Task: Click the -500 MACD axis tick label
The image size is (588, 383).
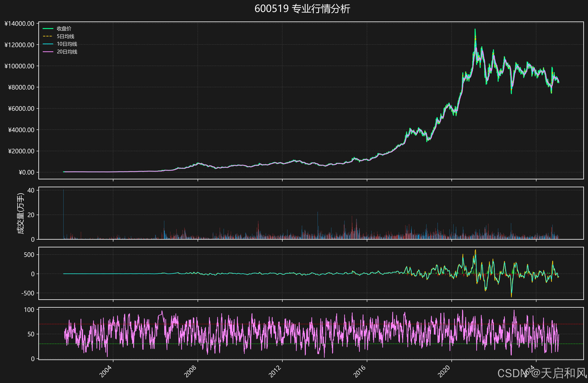Action: [28, 293]
